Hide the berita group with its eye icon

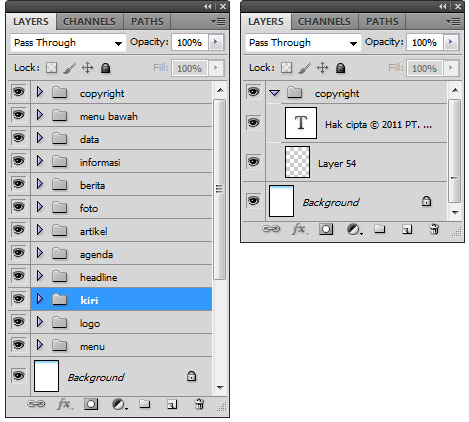click(x=19, y=184)
